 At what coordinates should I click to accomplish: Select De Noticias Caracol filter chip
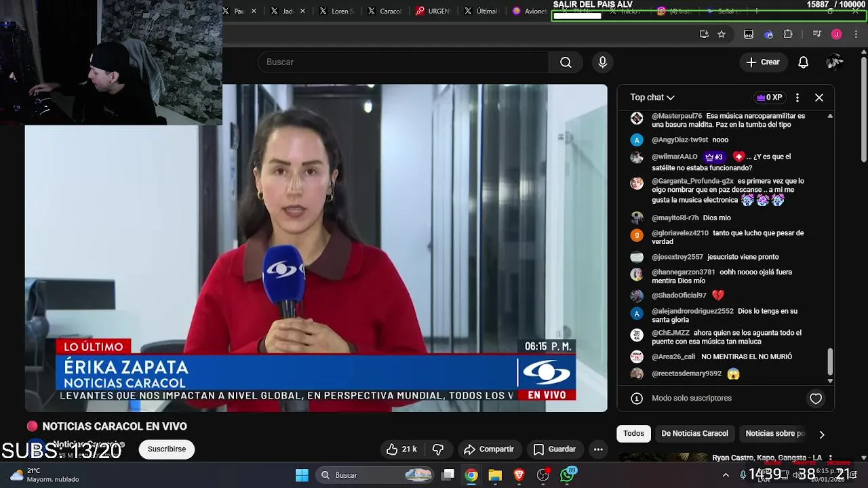pyautogui.click(x=694, y=434)
